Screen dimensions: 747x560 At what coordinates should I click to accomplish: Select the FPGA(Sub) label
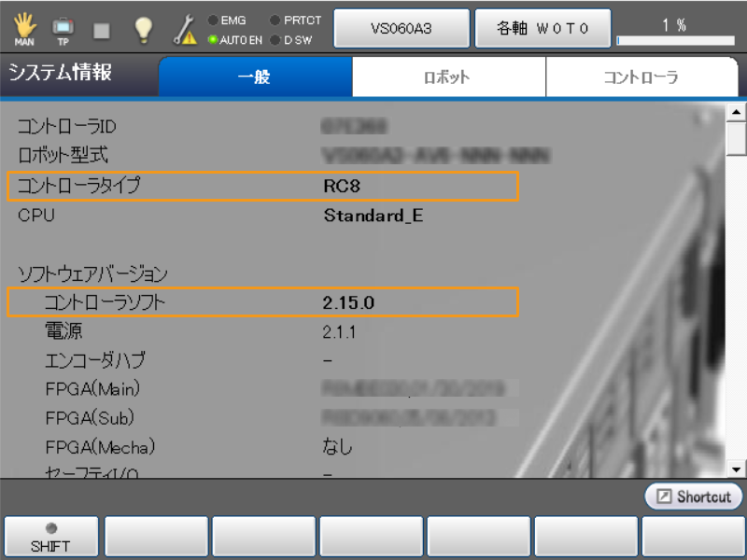(x=90, y=418)
